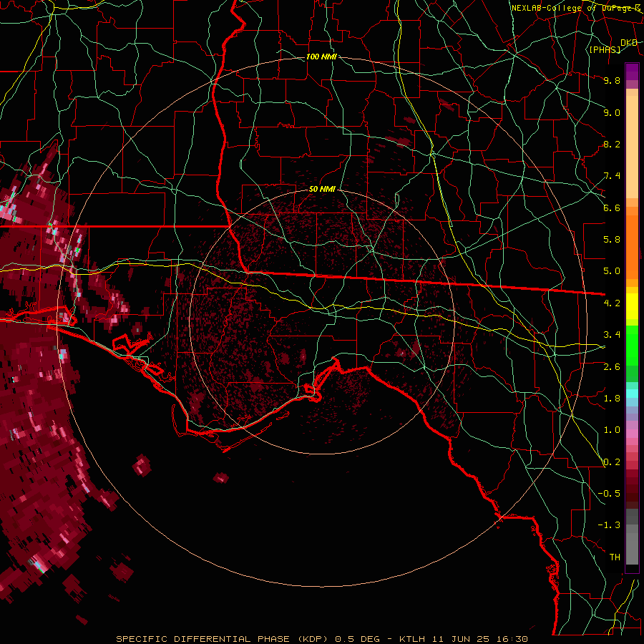Image resolution: width=644 pixels, height=644 pixels.
Task: Click the 100 NMI range ring label
Action: tap(321, 57)
